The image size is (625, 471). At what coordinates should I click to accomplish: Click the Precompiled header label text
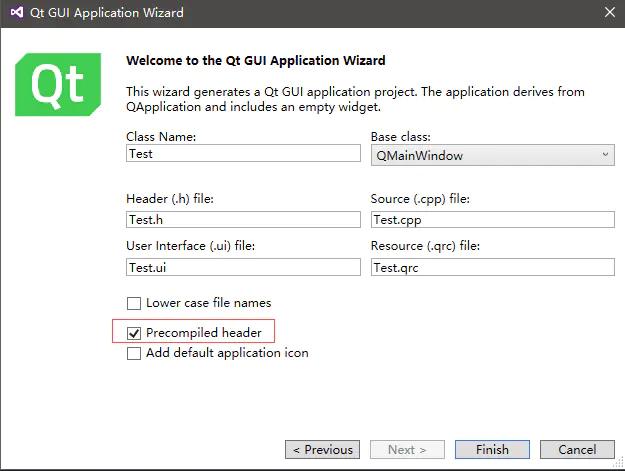pyautogui.click(x=204, y=333)
